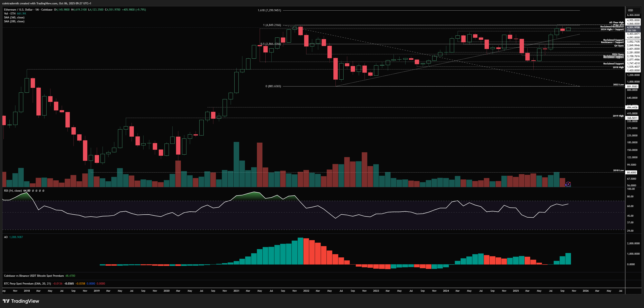This screenshot has height=308, width=644.
Task: Click the TradingView logo at bottom
Action: pyautogui.click(x=21, y=301)
